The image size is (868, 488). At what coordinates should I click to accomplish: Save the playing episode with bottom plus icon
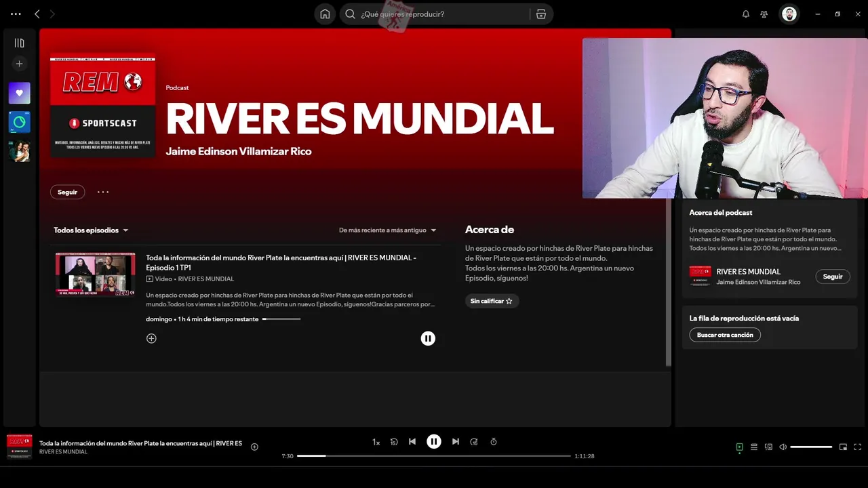pos(254,447)
